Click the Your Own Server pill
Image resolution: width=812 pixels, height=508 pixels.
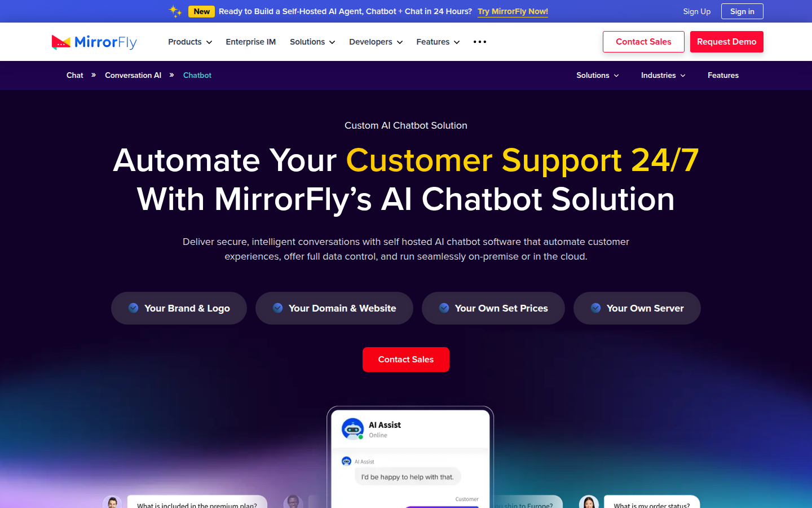pos(637,308)
